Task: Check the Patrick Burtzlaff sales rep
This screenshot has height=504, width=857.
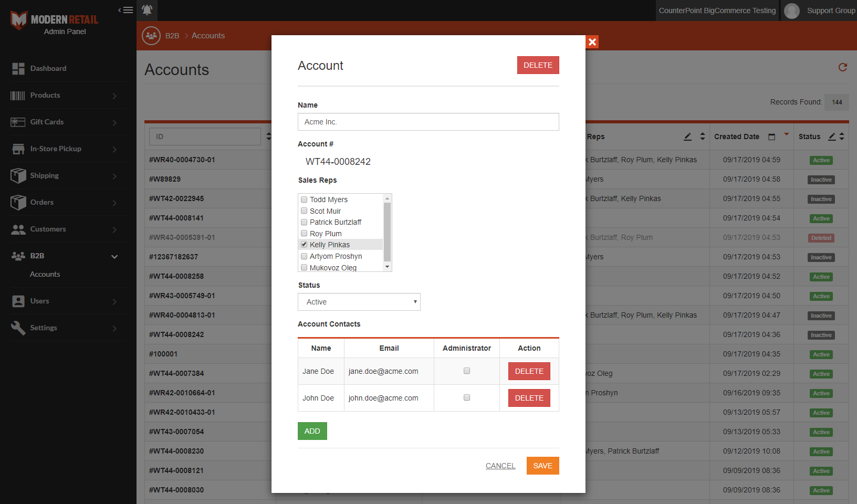Action: point(304,222)
